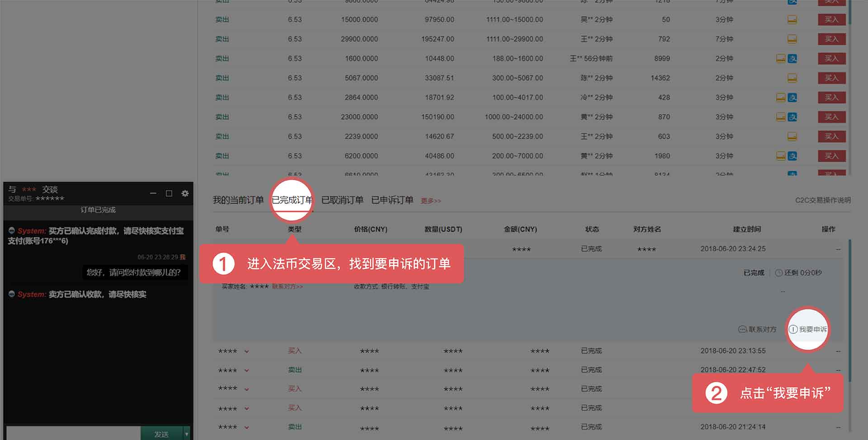Viewport: 868px width, 440px height.
Task: Maximize the chat window
Action: (x=169, y=193)
